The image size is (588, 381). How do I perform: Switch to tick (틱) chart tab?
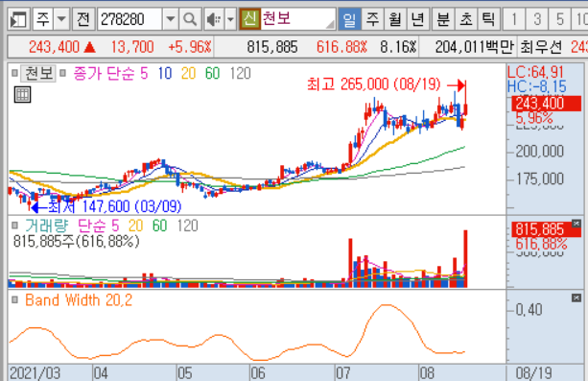(x=488, y=19)
